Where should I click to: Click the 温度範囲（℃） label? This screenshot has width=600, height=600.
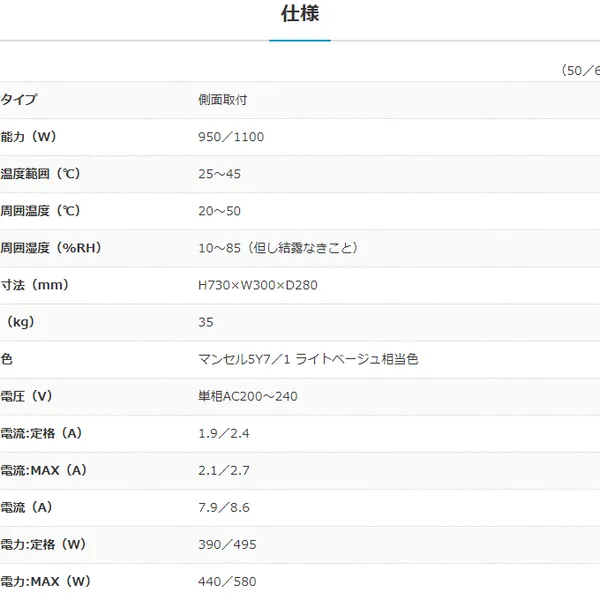(41, 174)
